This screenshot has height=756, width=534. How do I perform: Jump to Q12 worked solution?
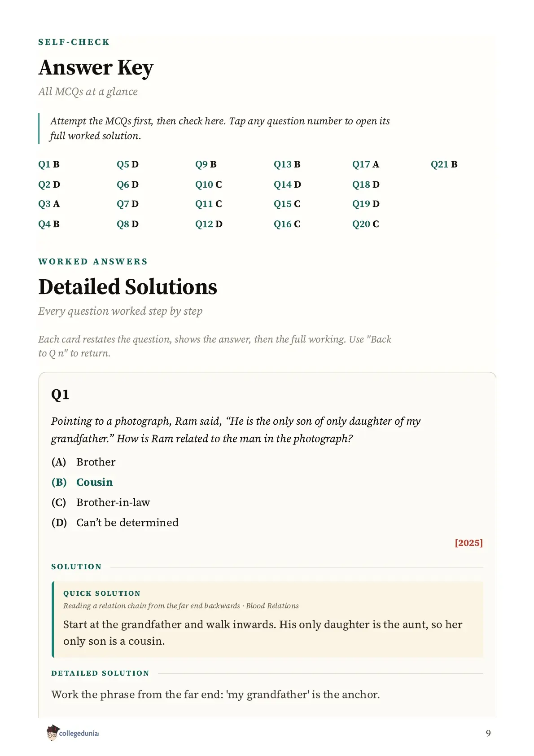(209, 224)
